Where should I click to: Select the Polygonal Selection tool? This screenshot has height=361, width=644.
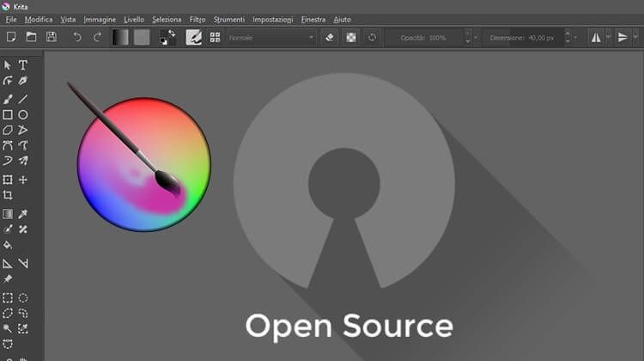pos(8,314)
